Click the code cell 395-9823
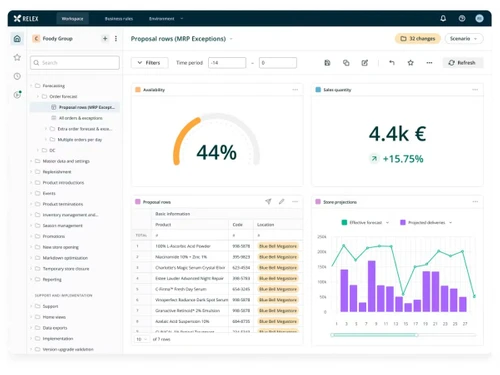Viewport: 500px width, 375px height. click(241, 257)
